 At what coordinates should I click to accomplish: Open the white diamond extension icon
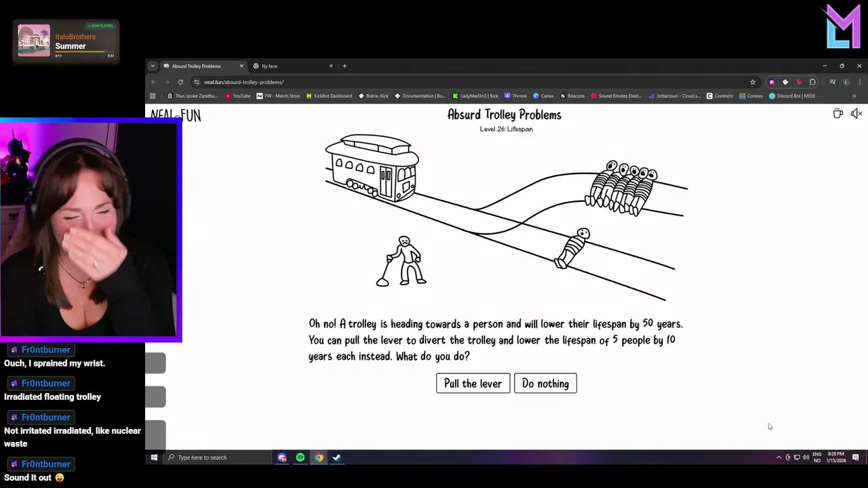tap(785, 82)
